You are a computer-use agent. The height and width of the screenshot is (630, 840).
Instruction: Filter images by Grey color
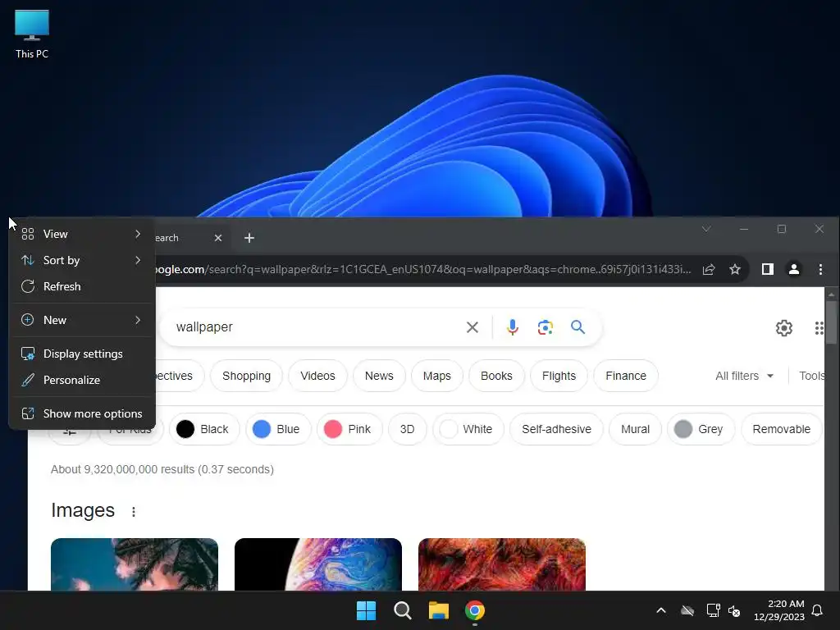701,429
